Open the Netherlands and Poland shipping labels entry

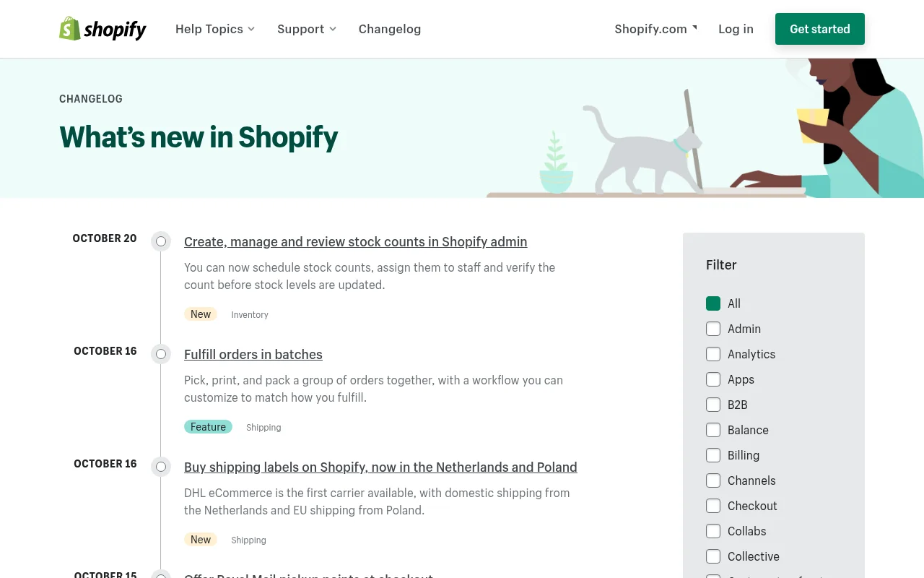click(380, 467)
